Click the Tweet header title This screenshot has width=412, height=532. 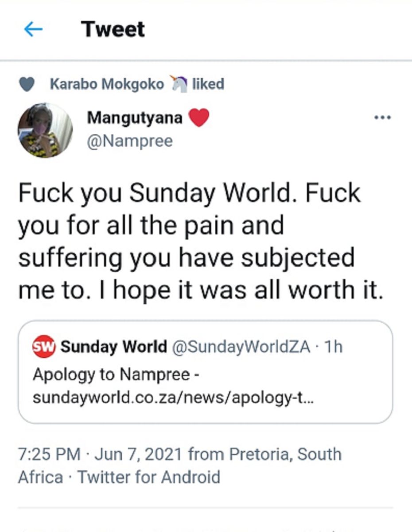(x=113, y=30)
